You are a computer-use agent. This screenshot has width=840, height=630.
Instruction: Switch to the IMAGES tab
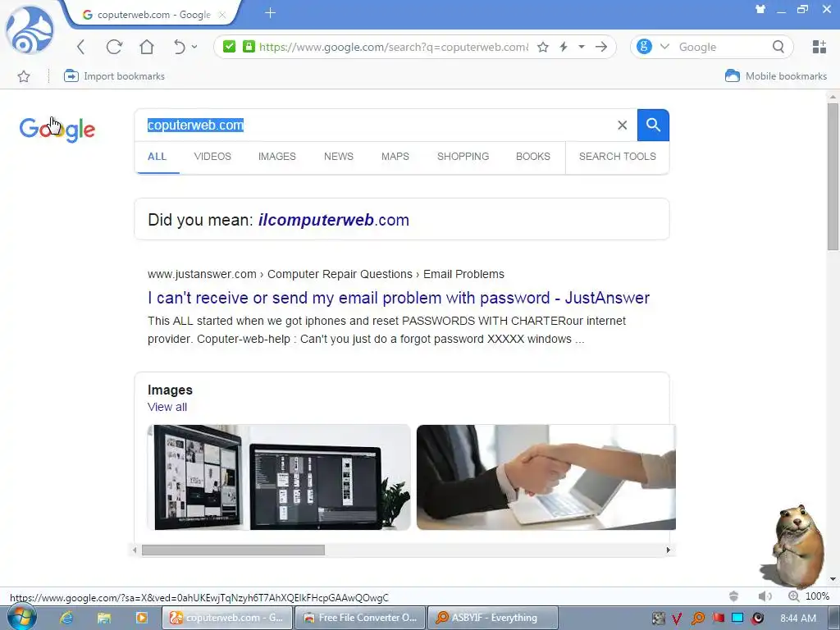277,157
